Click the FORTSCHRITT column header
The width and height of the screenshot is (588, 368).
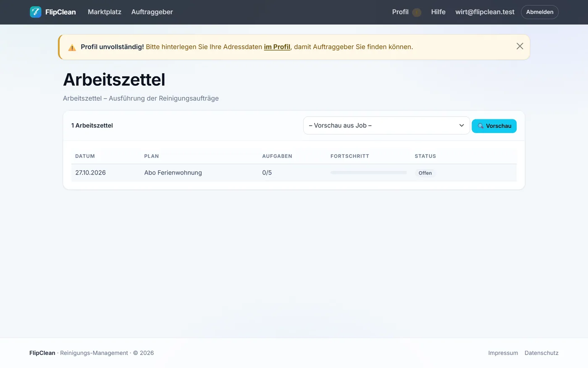click(x=350, y=156)
